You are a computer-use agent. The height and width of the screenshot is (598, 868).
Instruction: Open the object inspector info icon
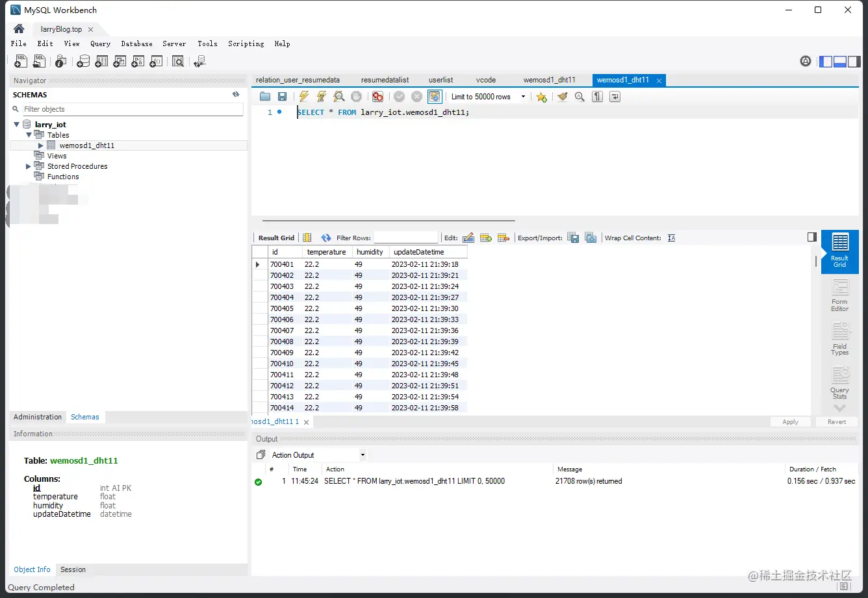click(60, 61)
